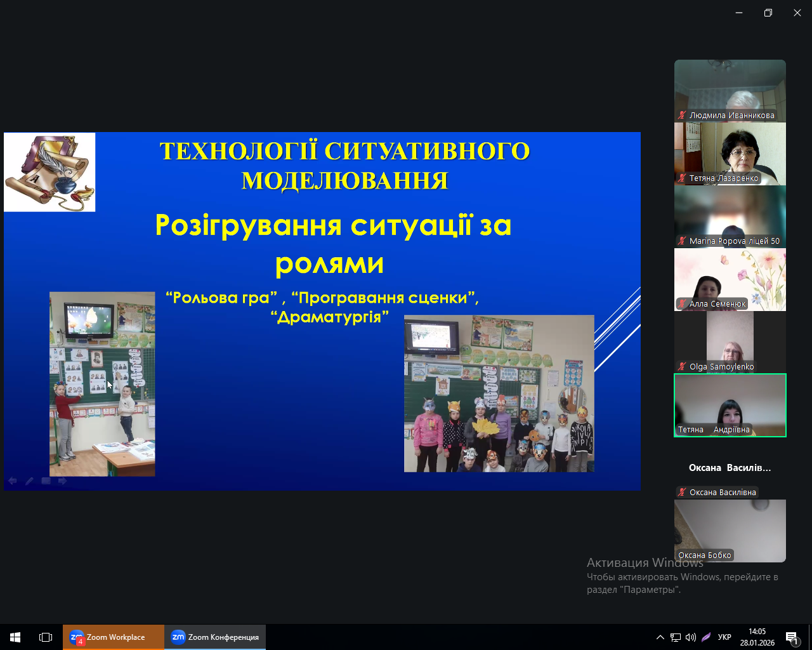This screenshot has width=812, height=650.
Task: Click the purple feather tray icon
Action: (706, 637)
